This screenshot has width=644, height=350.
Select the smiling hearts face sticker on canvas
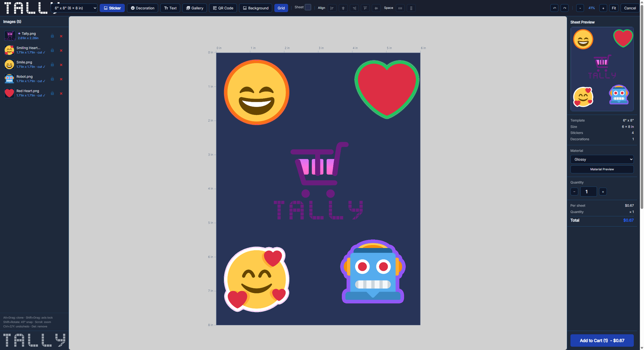pyautogui.click(x=256, y=279)
